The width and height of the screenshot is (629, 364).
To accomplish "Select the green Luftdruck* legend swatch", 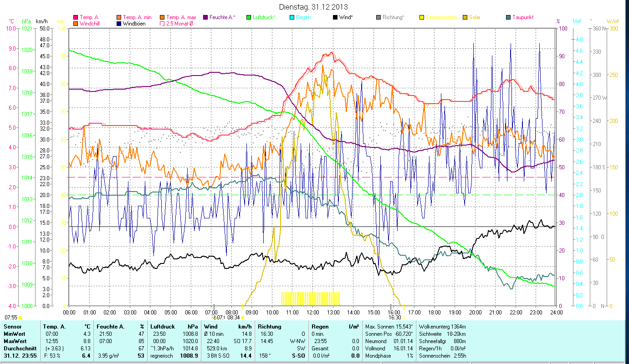I will pyautogui.click(x=248, y=17).
